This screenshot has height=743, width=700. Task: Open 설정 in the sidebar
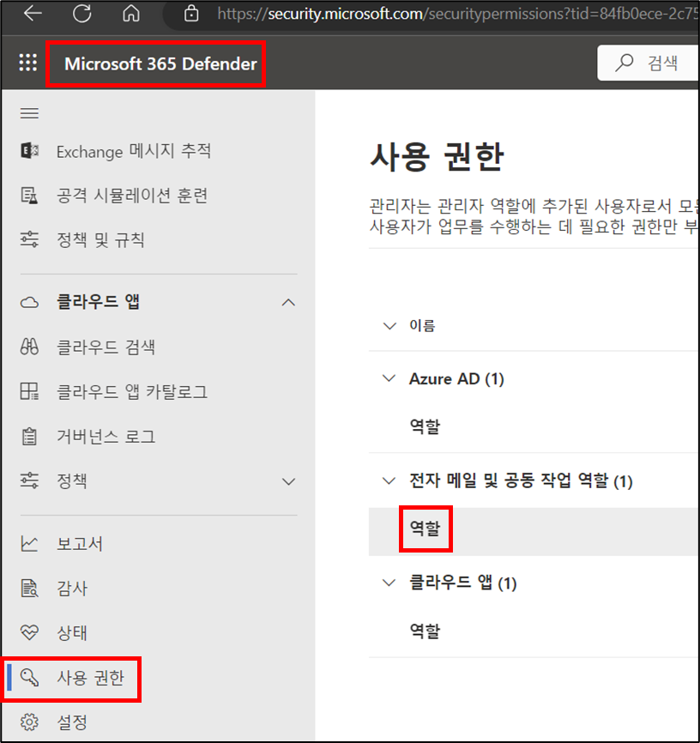pos(72,722)
